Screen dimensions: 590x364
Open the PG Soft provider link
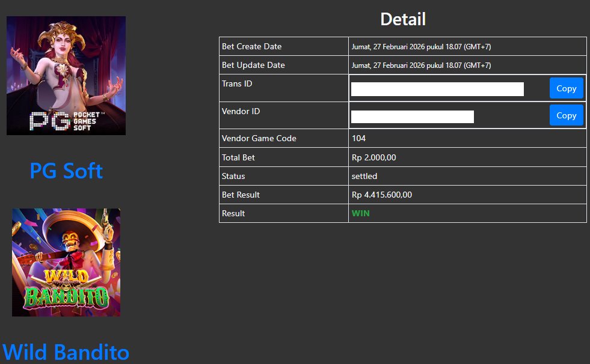pyautogui.click(x=66, y=171)
